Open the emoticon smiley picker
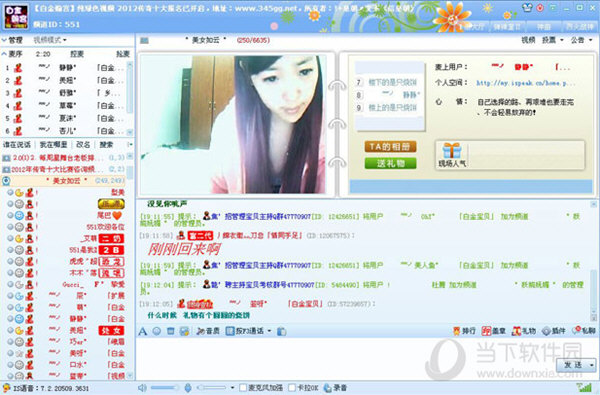 (x=157, y=331)
